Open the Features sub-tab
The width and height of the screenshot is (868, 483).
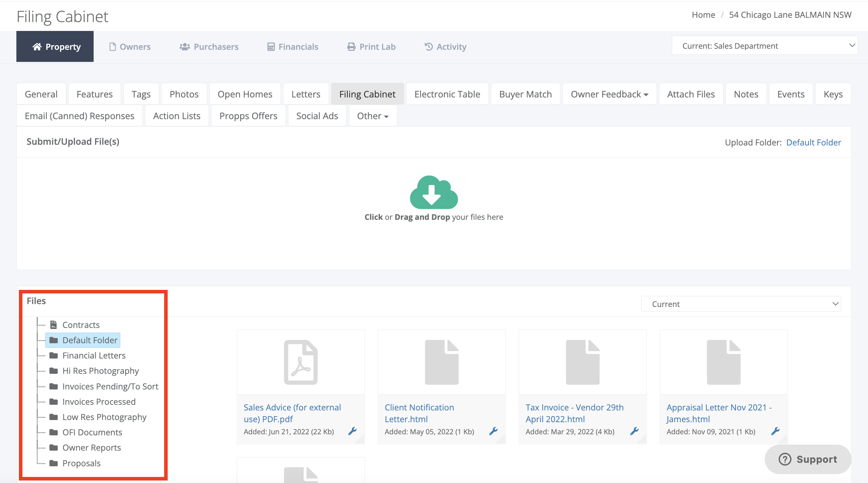tap(94, 94)
